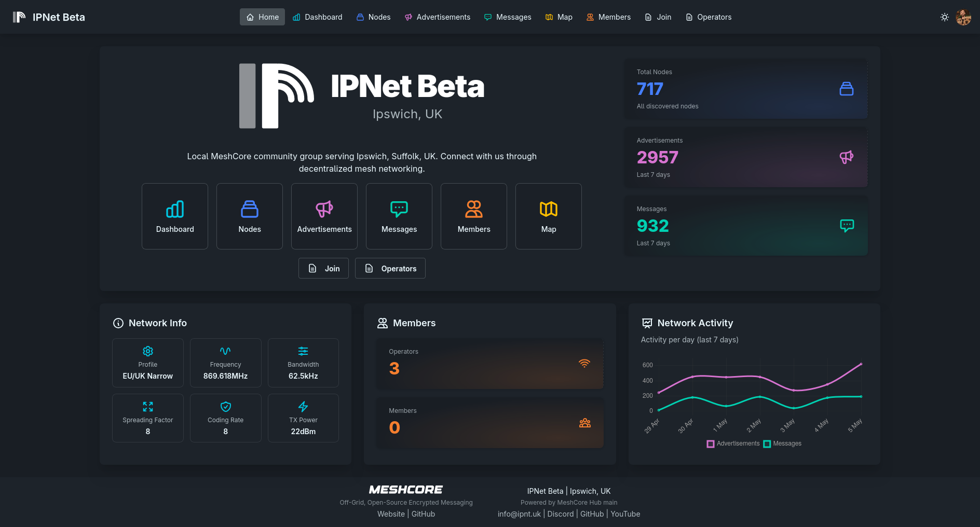Click the Bandwidth sliders icon
The width and height of the screenshot is (980, 527).
pos(303,351)
